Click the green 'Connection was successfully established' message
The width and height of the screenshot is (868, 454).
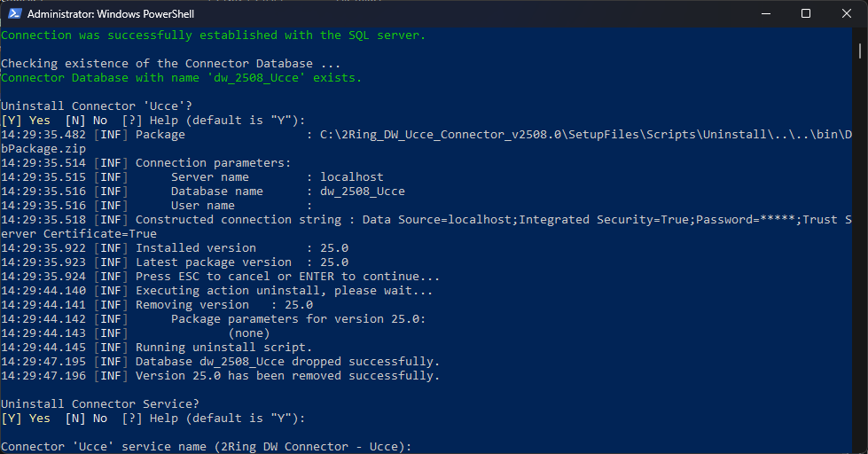pos(213,35)
